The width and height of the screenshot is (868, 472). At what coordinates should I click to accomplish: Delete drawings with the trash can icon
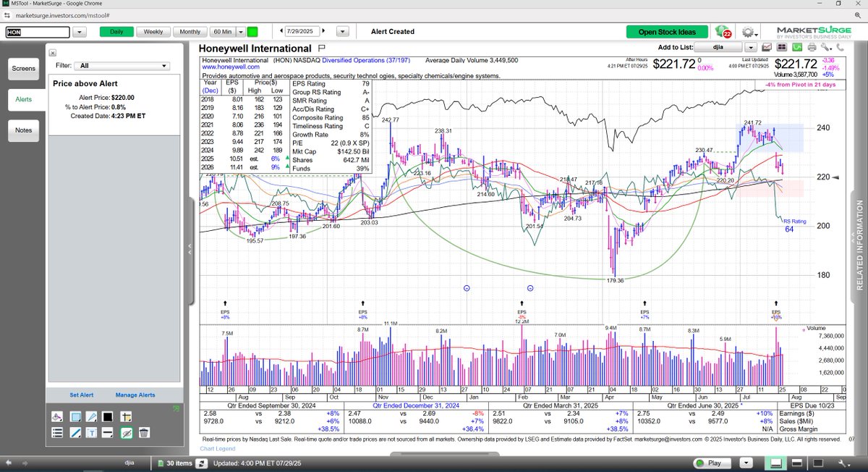tap(144, 432)
